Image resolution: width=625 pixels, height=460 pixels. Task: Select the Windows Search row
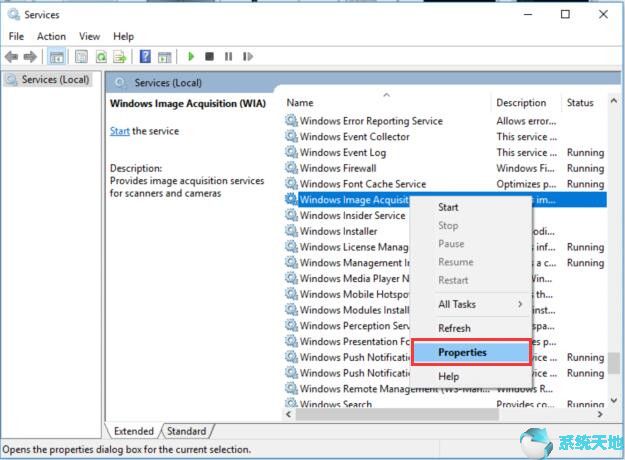446,403
